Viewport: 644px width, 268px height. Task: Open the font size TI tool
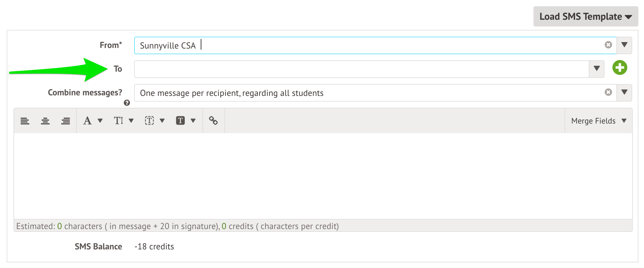(118, 121)
